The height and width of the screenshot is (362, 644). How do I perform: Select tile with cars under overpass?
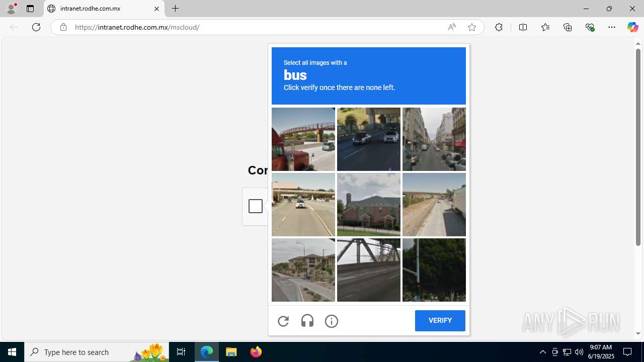pos(369,139)
